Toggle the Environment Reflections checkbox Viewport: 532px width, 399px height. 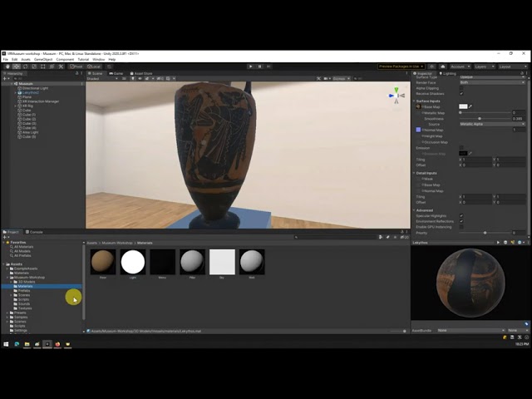(x=461, y=221)
